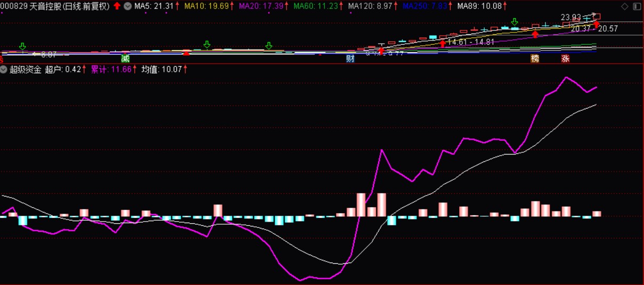Image resolution: width=644 pixels, height=285 pixels.
Task: Select the stock title 000829 天音控股
Action: [31, 6]
